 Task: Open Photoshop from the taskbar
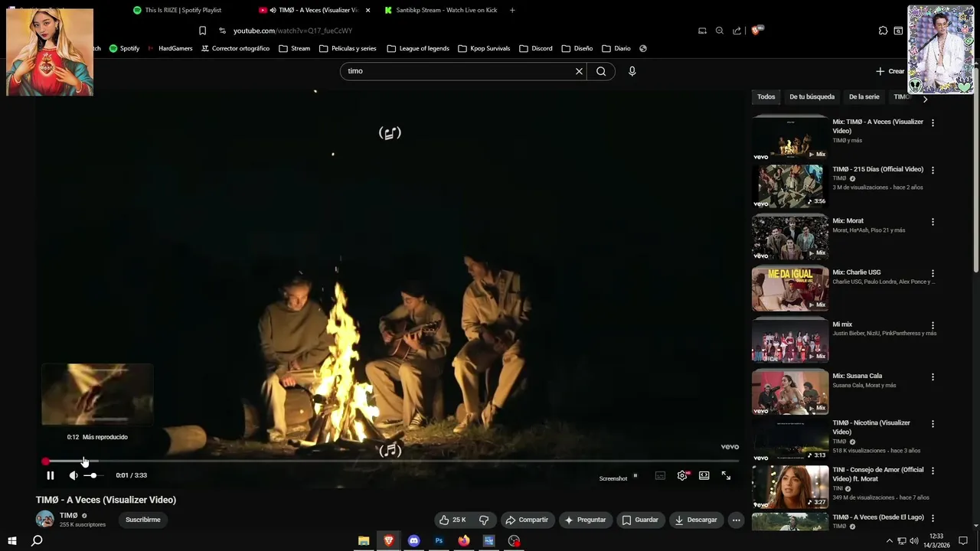439,540
